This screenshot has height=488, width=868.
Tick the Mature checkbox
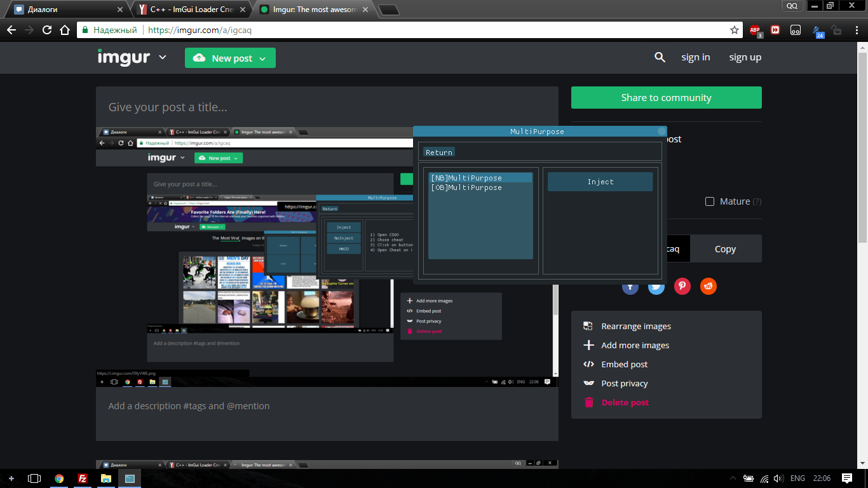coord(710,201)
